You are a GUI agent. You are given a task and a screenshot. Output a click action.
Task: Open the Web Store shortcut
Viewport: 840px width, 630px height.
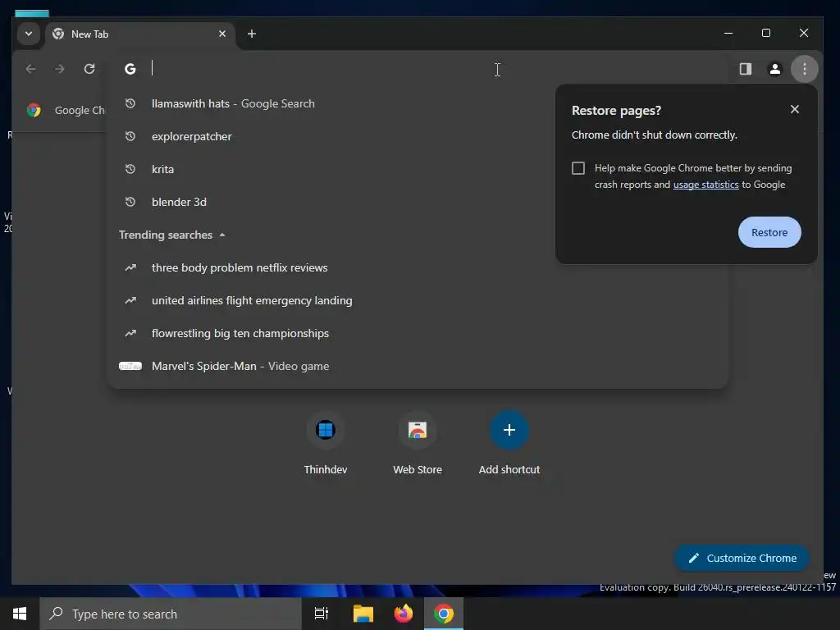[x=418, y=442]
